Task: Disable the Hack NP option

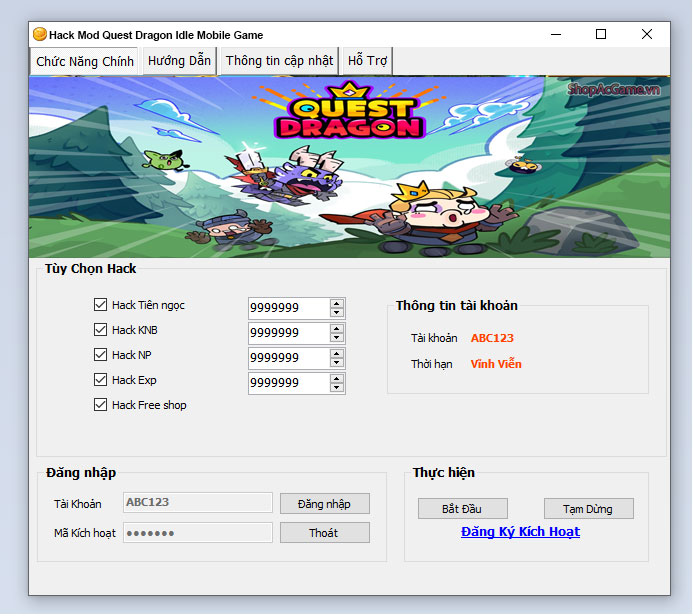Action: [100, 355]
